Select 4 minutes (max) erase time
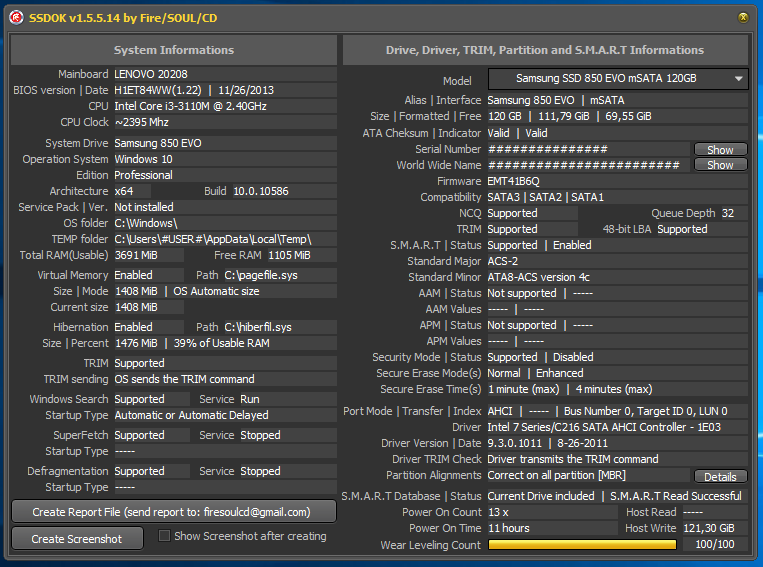This screenshot has height=567, width=763. coord(614,389)
